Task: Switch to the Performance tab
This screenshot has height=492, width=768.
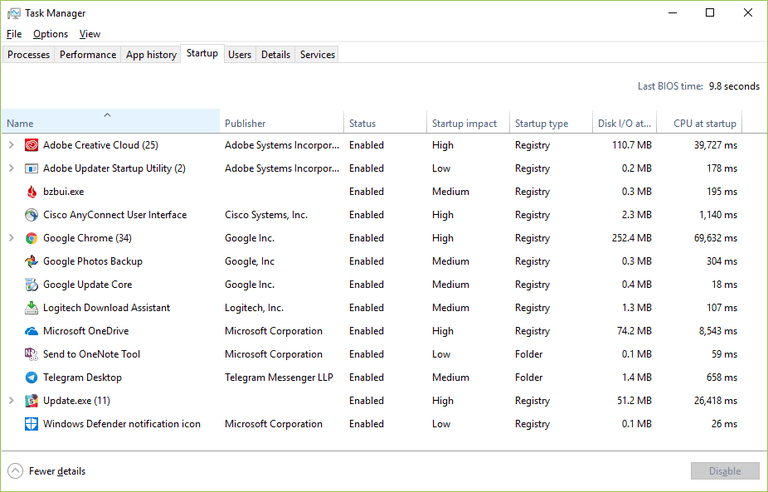Action: click(88, 54)
